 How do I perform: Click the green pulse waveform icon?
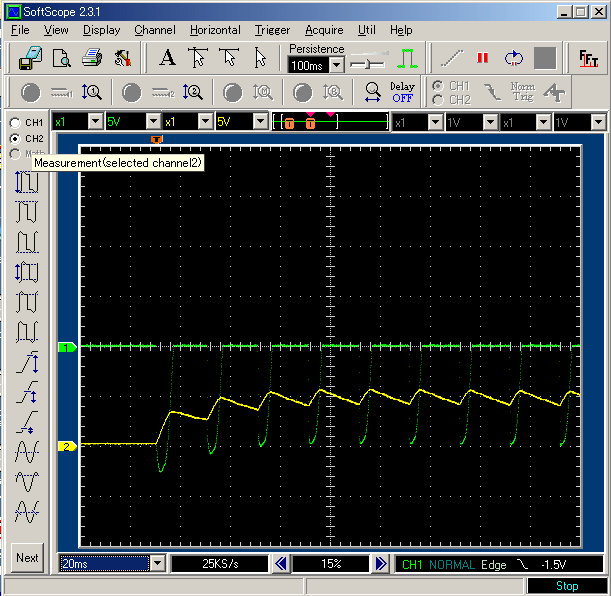(407, 58)
